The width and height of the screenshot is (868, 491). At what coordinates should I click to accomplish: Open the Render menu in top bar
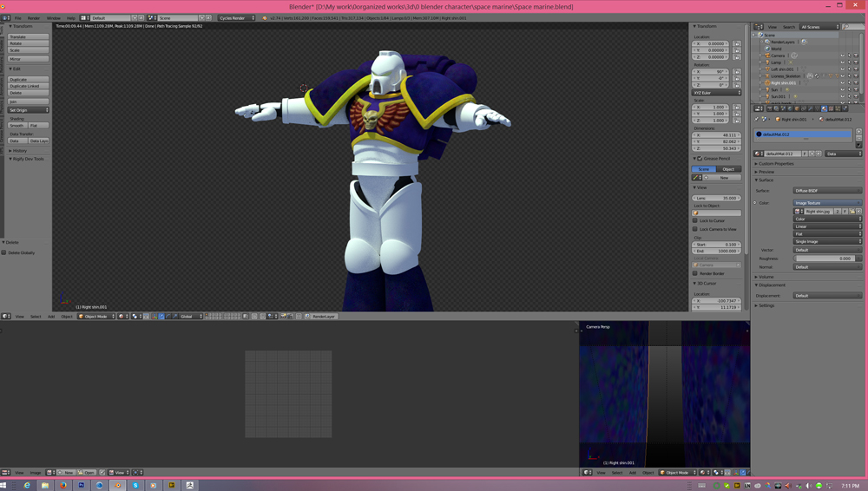click(x=34, y=17)
